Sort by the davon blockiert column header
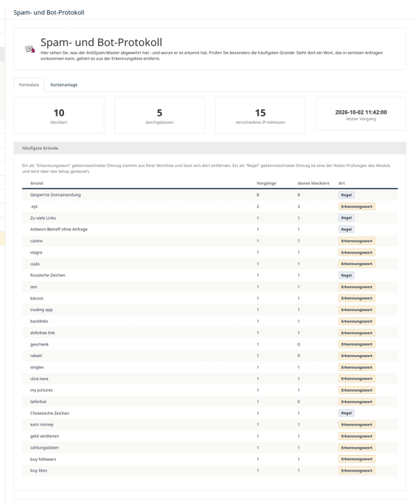420x504 pixels. [313, 183]
